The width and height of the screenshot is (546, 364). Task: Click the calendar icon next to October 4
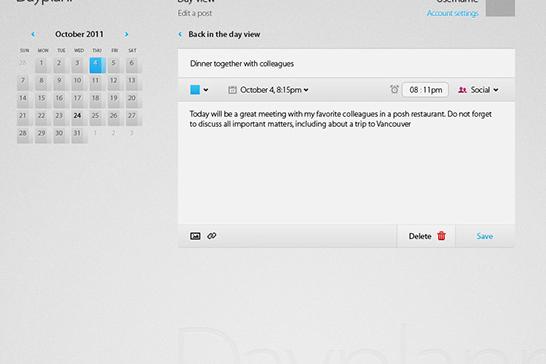click(x=232, y=90)
